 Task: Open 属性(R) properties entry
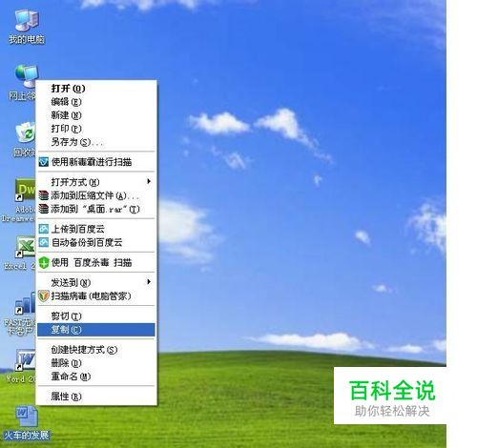[96, 397]
